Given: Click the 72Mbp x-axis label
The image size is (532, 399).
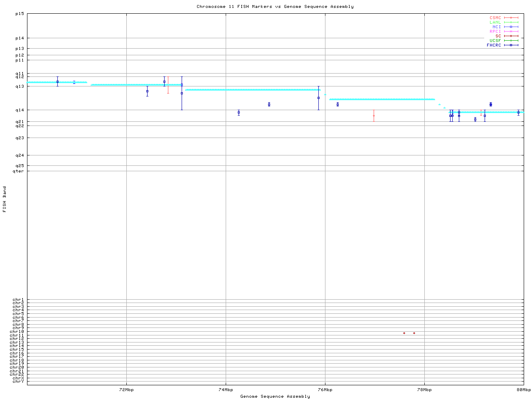Looking at the screenshot, I should 126,390.
